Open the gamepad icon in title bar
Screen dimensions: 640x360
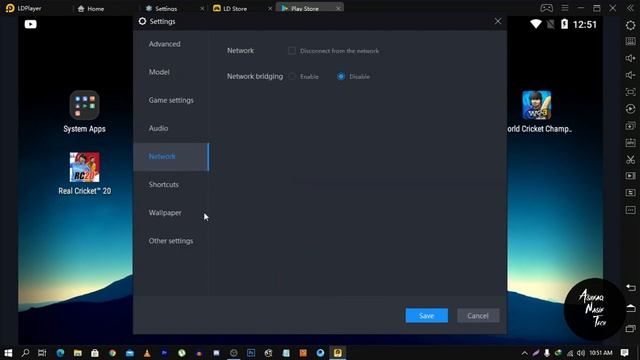(x=546, y=8)
